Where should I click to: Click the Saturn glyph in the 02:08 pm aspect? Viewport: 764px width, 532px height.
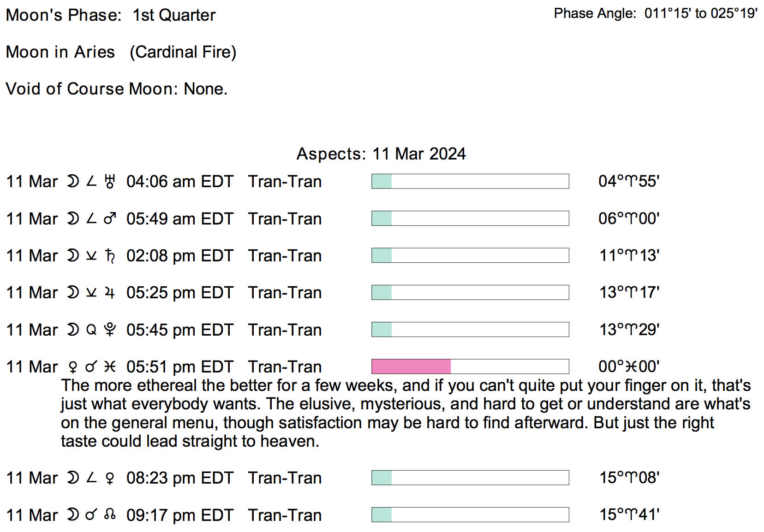109,255
